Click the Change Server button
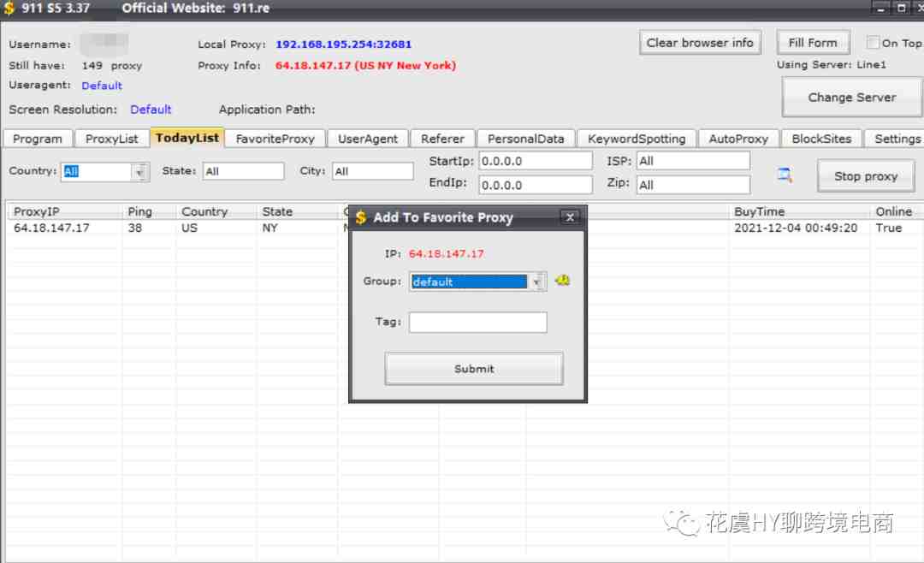Viewport: 924px width, 563px height. click(852, 98)
